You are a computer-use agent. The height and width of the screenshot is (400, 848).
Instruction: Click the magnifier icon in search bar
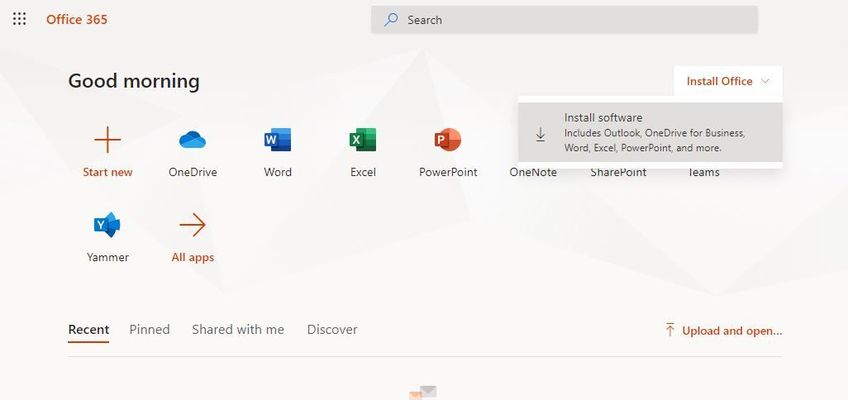pos(390,20)
